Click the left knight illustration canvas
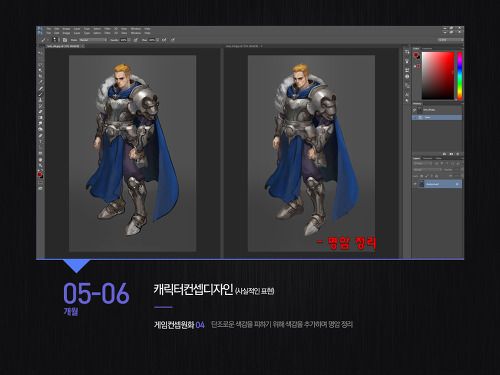The image size is (500, 375). click(132, 153)
